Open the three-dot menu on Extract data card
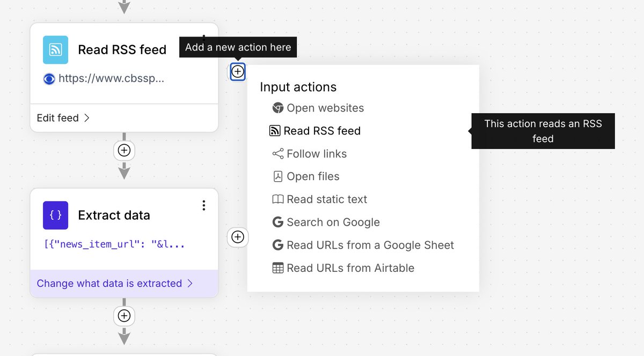The image size is (644, 356). point(203,205)
